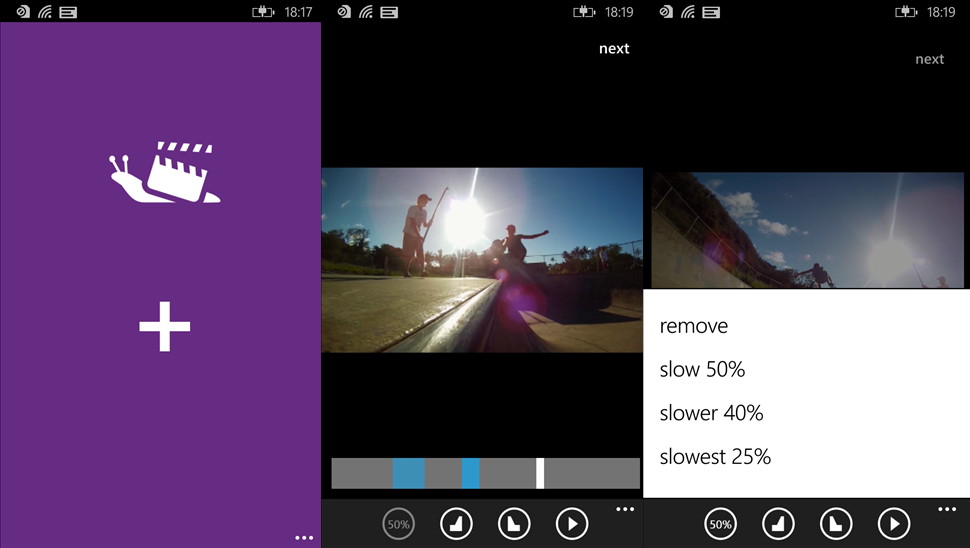Open more dots in middle screen toolbar

tap(625, 509)
